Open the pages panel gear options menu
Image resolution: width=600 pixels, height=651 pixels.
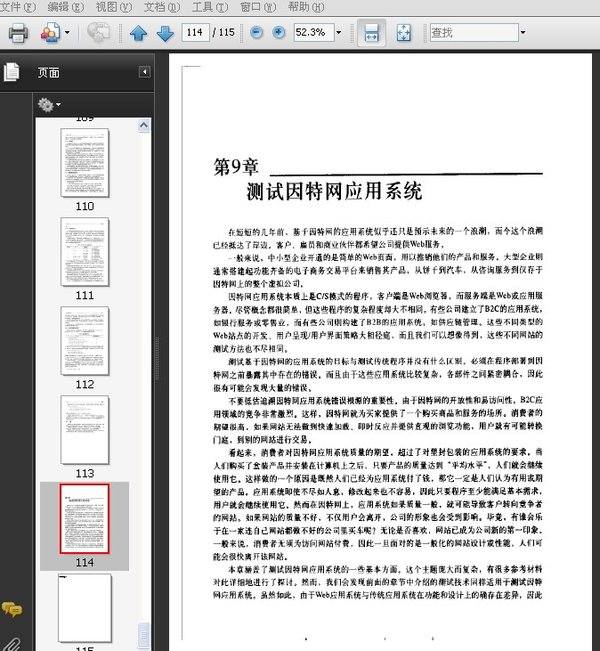click(49, 105)
